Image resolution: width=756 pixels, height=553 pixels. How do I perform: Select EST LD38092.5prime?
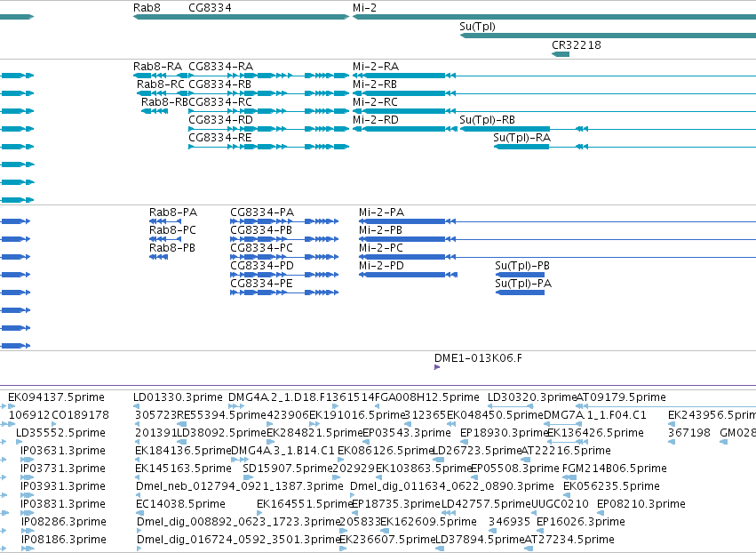point(222,433)
